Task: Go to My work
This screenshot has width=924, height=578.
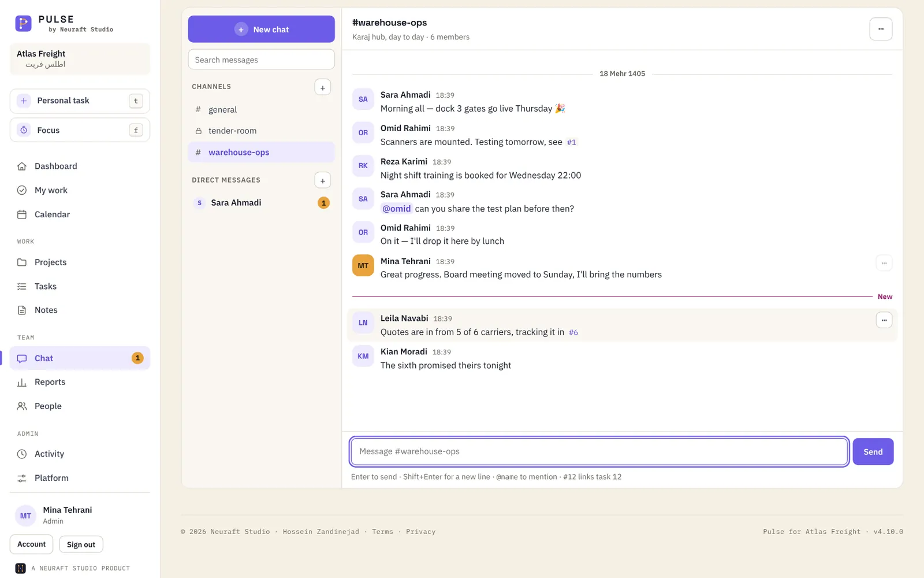Action: click(x=80, y=190)
